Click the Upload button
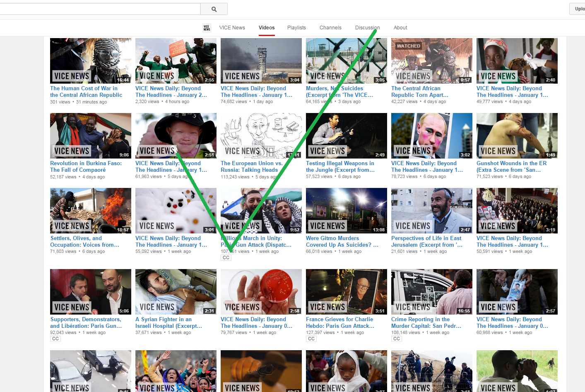Screen dimensions: 585x392 click(578, 9)
